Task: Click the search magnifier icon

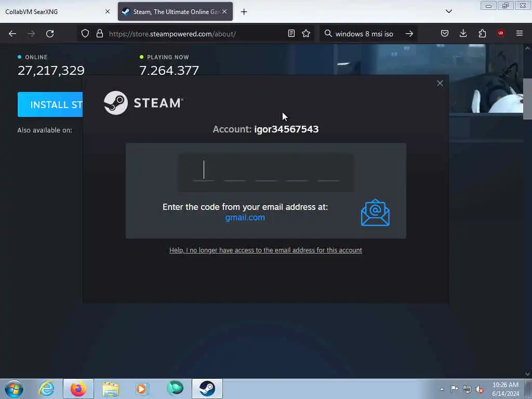Action: (328, 33)
